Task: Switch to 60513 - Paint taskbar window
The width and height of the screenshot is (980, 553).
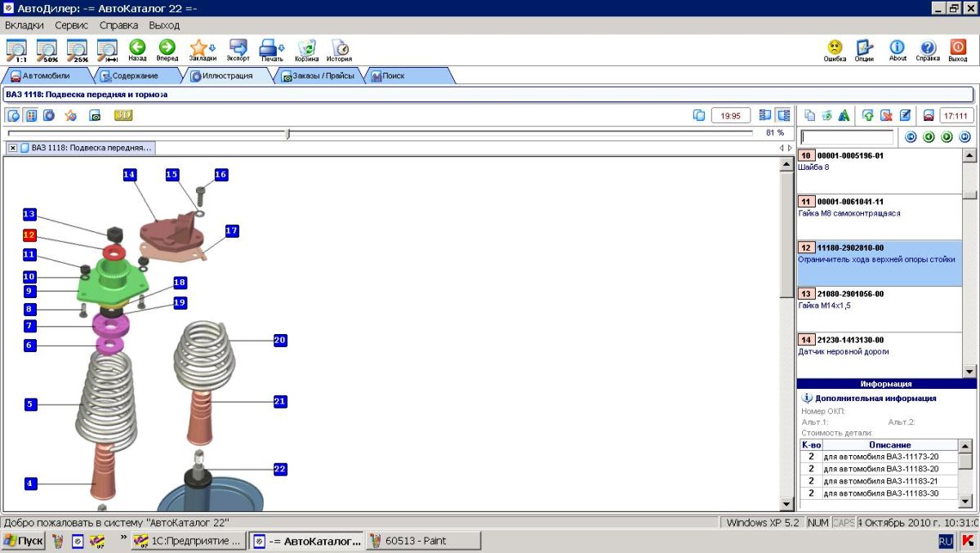Action: (x=423, y=541)
